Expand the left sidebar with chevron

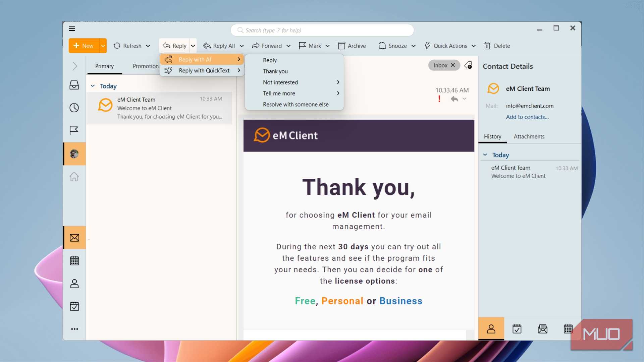pyautogui.click(x=74, y=66)
